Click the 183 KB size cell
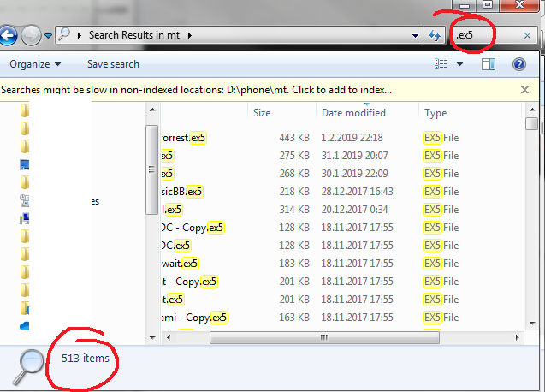The width and height of the screenshot is (545, 392). tap(294, 264)
